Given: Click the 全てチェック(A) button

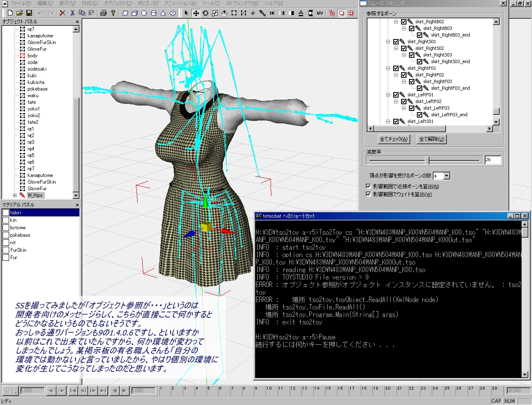Looking at the screenshot, I should (x=394, y=139).
